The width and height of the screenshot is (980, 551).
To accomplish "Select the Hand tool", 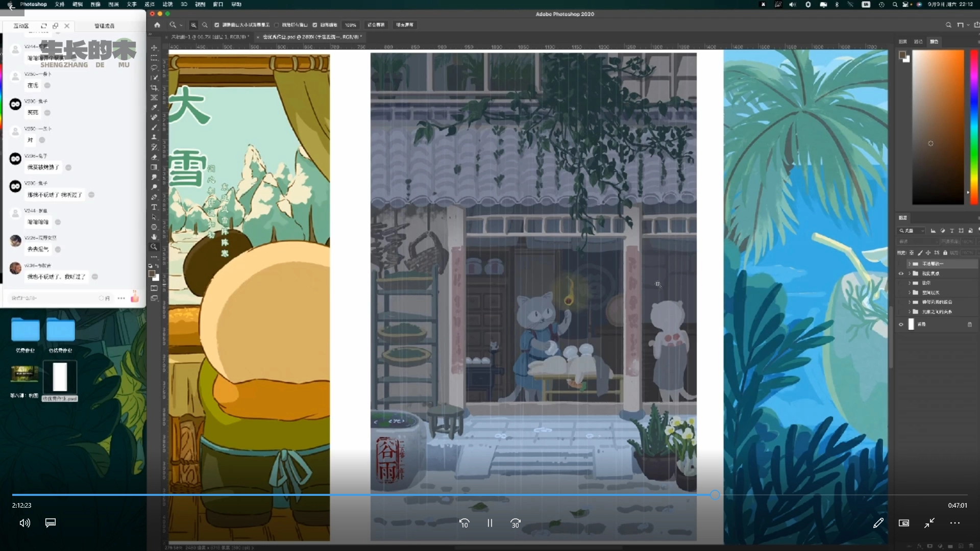I will (x=154, y=237).
